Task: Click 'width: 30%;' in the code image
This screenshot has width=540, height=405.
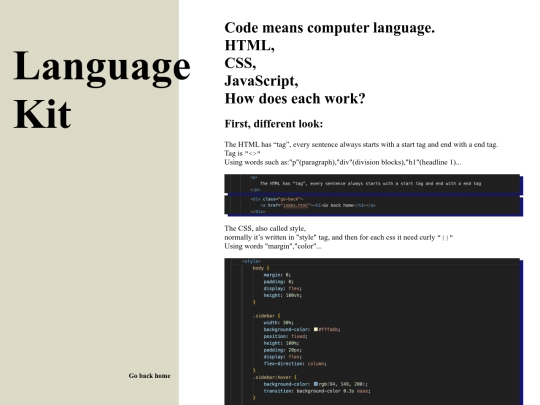Action: click(279, 323)
